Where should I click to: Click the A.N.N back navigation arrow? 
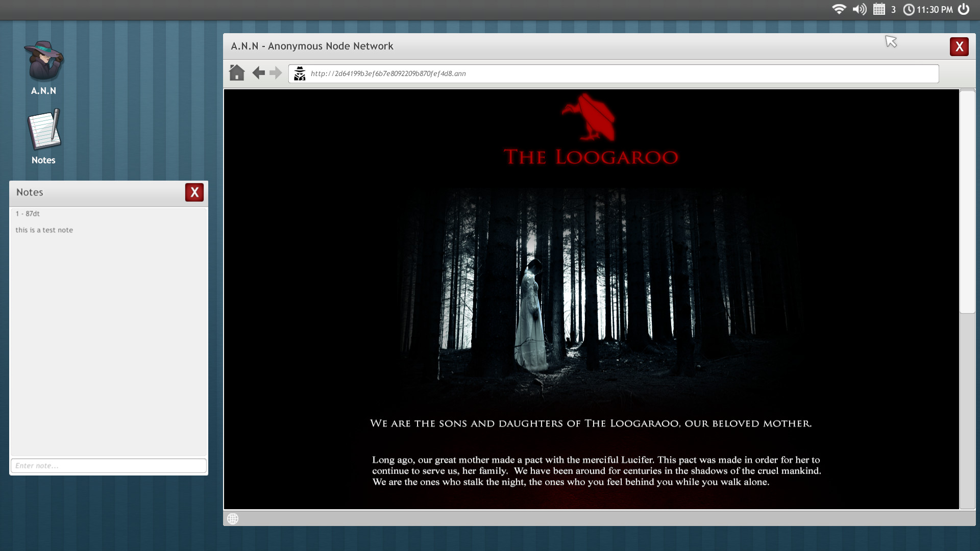click(x=258, y=72)
